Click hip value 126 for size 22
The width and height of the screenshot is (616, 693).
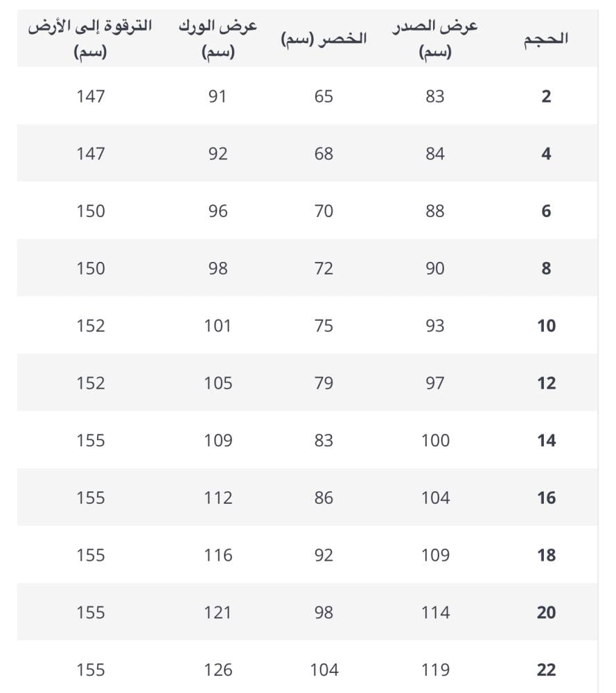click(x=218, y=670)
